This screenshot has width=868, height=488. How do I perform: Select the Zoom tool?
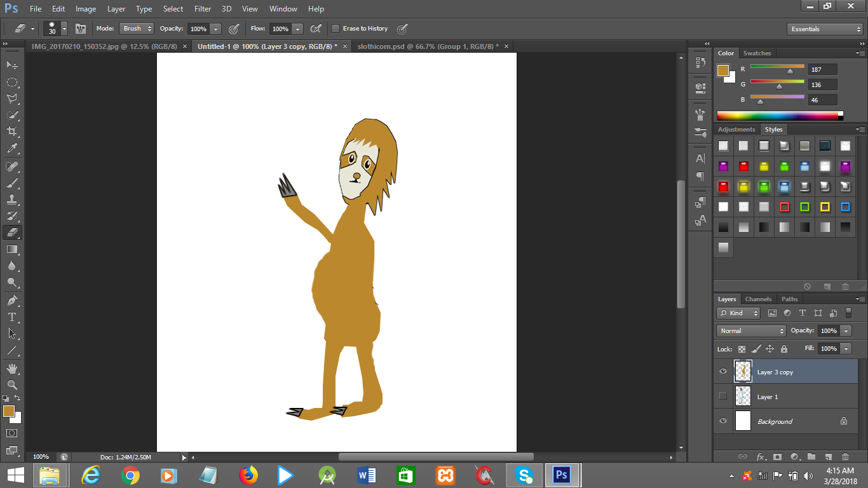(12, 384)
